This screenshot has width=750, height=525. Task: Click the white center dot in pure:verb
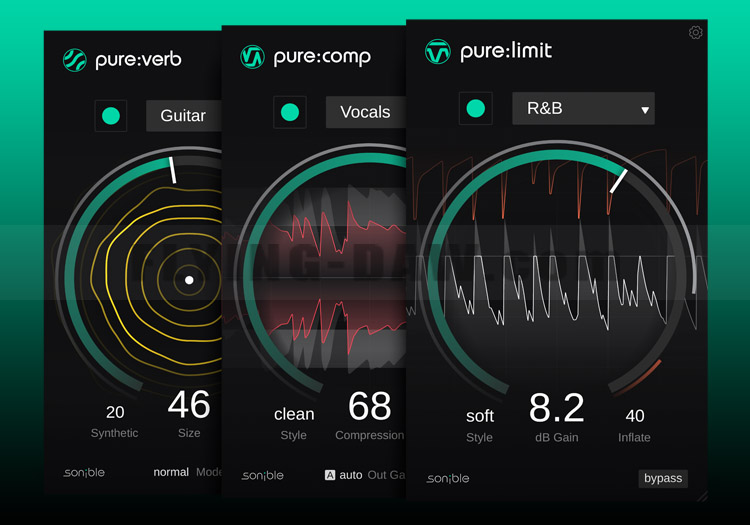tap(189, 280)
